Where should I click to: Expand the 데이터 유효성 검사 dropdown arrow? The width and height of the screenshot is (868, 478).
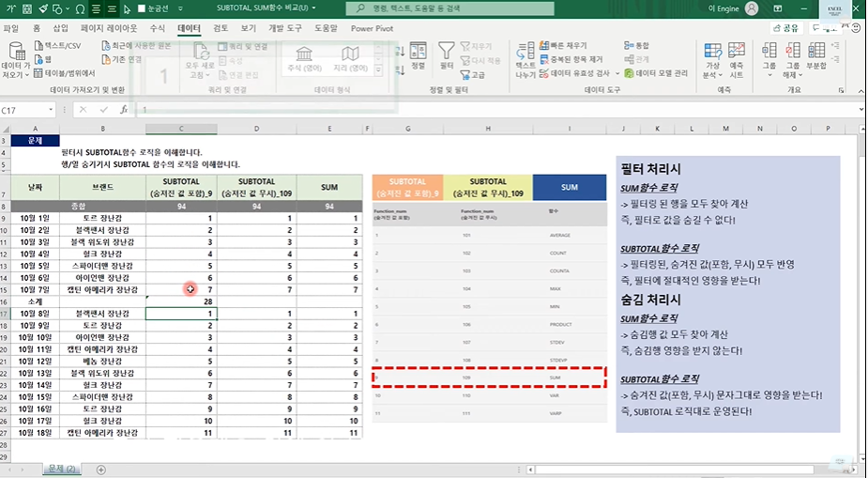click(616, 73)
